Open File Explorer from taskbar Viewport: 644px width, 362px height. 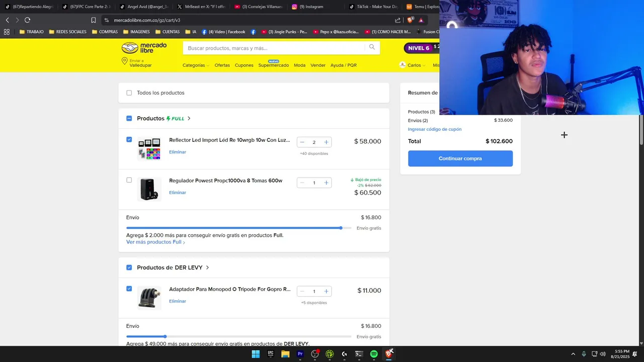click(285, 354)
